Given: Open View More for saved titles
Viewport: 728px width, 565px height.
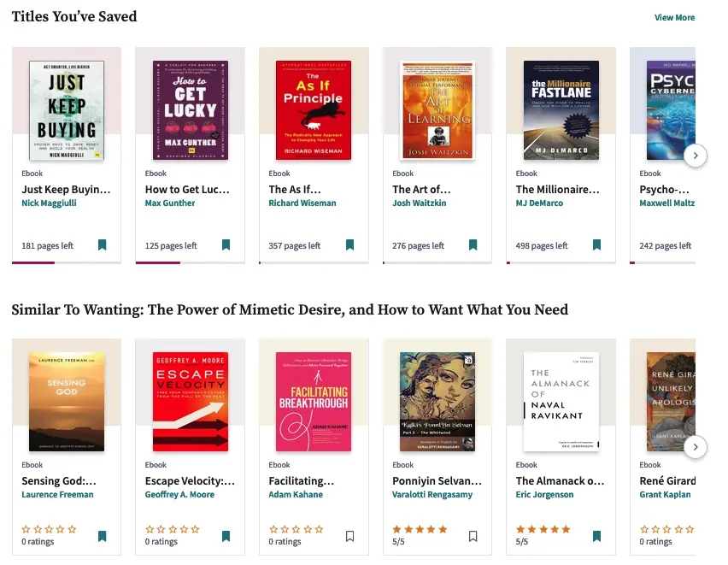Looking at the screenshot, I should (x=674, y=18).
